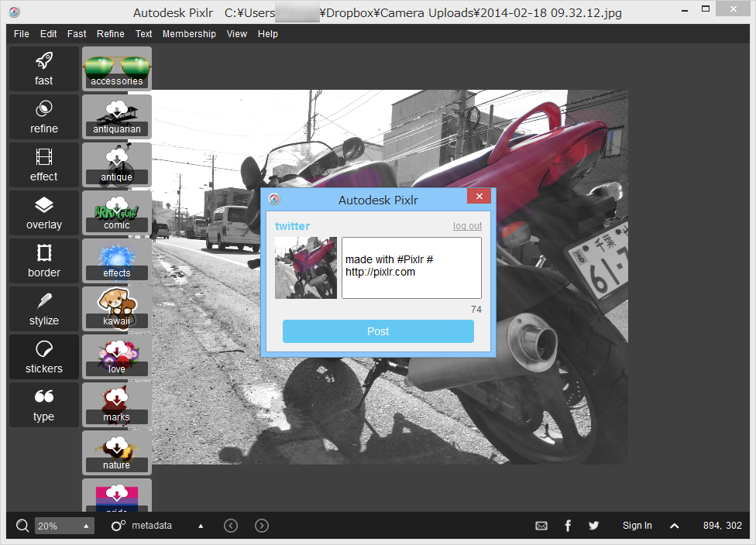
Task: Click Sign In in status bar
Action: [637, 526]
